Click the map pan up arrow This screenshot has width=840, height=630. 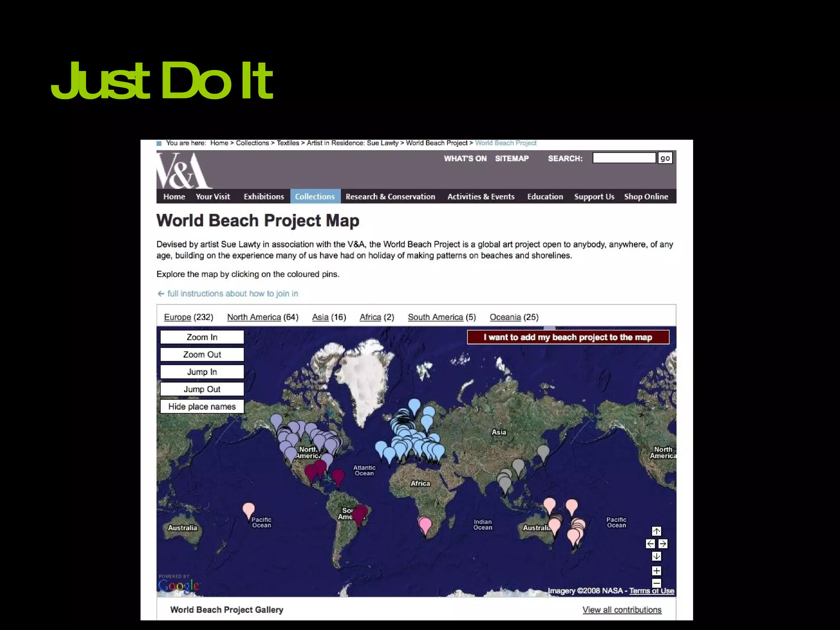[x=656, y=531]
